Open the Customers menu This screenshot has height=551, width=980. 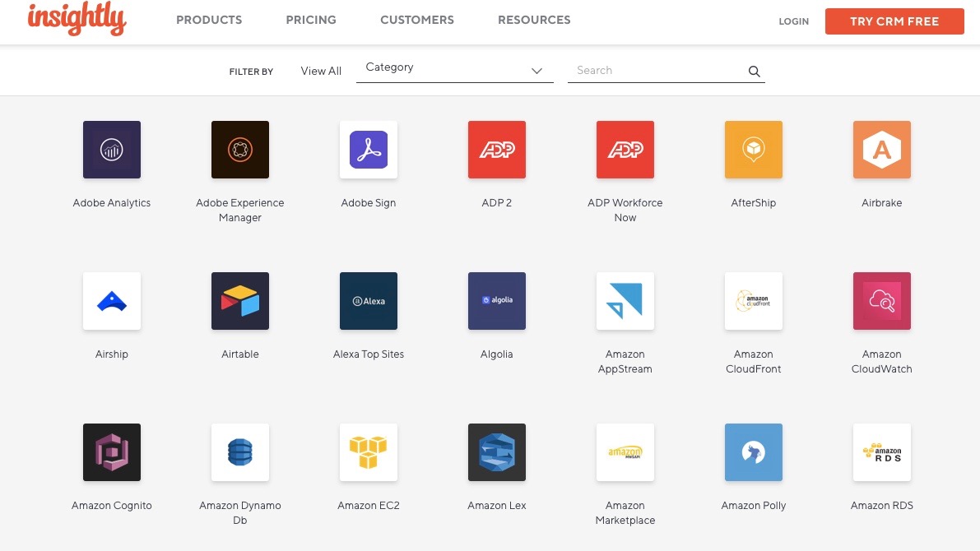click(417, 20)
